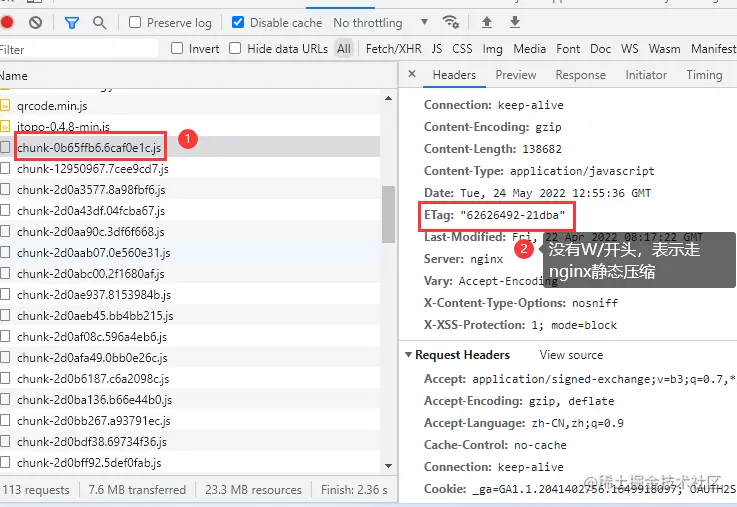Clear the network log
737x507 pixels.
(x=36, y=22)
